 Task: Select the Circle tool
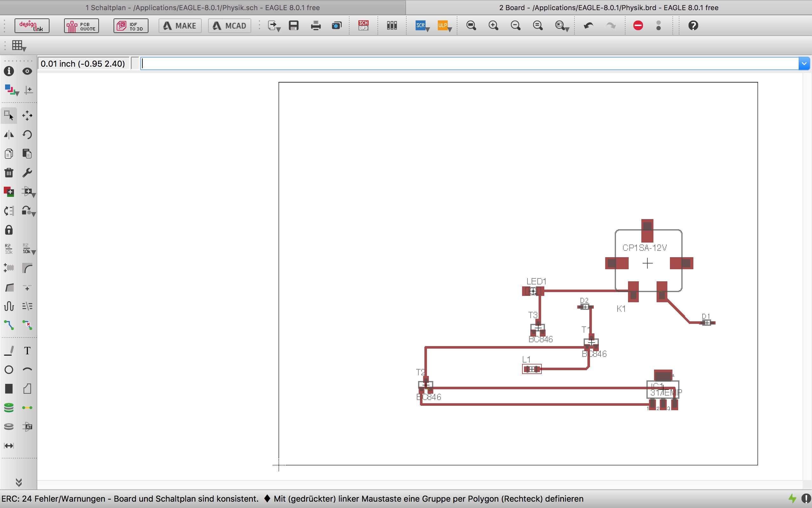click(x=9, y=370)
